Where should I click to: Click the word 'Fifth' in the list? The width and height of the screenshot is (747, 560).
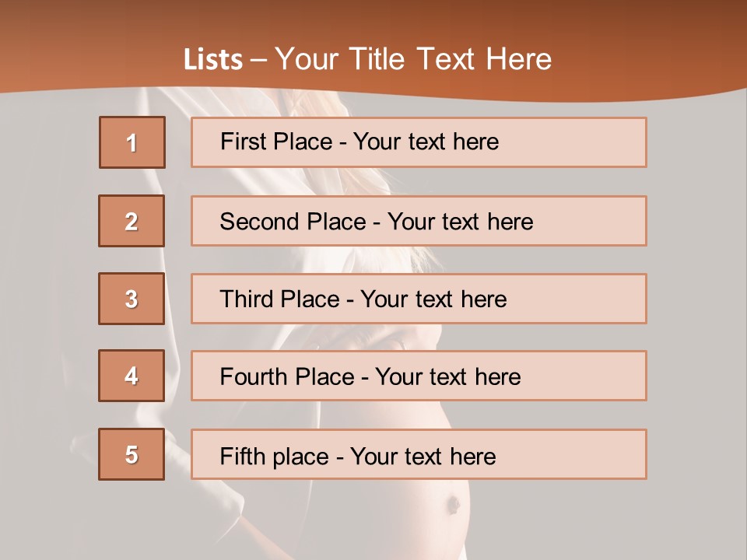click(242, 456)
